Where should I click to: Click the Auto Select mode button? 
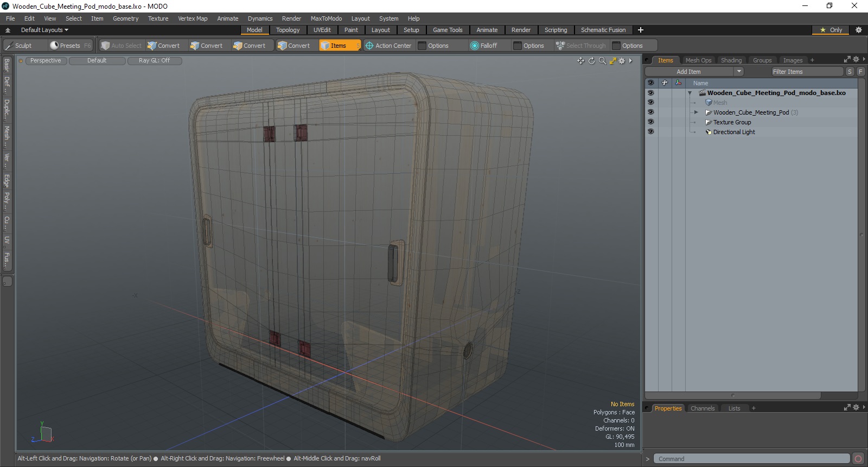(x=122, y=46)
